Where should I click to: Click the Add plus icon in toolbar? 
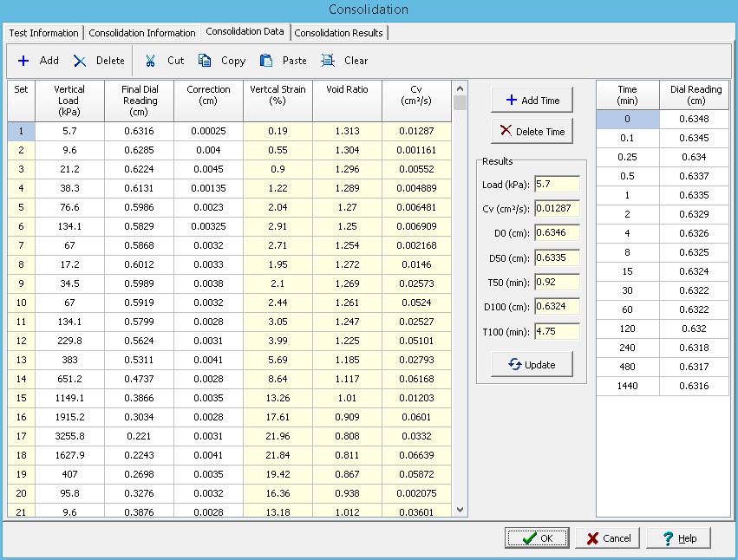tap(23, 61)
